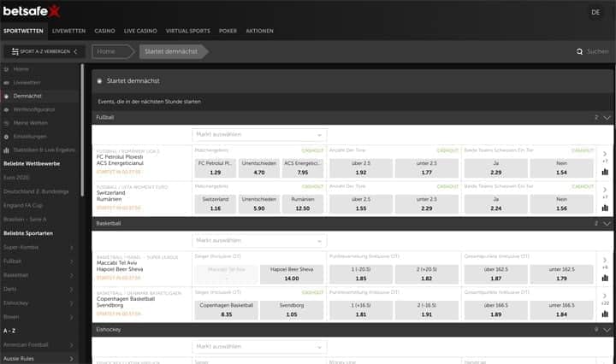Expand Aussie Rules category
This screenshot has height=364, width=616.
(x=72, y=359)
